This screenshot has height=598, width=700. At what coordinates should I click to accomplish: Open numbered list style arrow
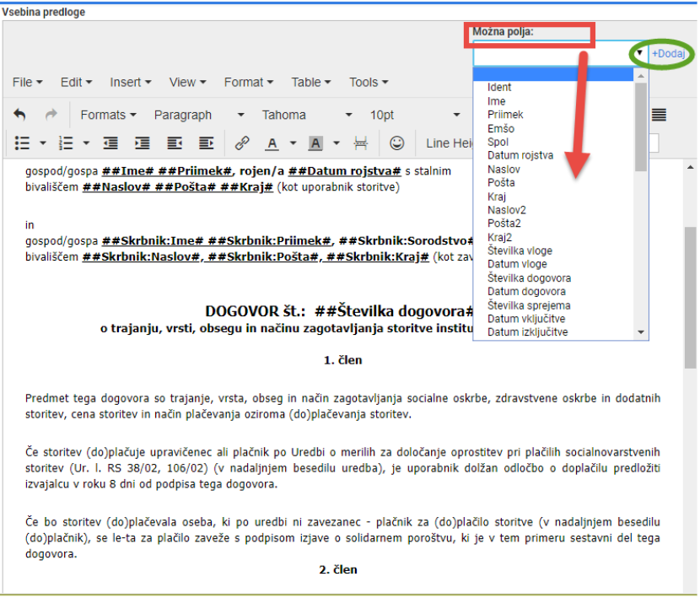(86, 143)
